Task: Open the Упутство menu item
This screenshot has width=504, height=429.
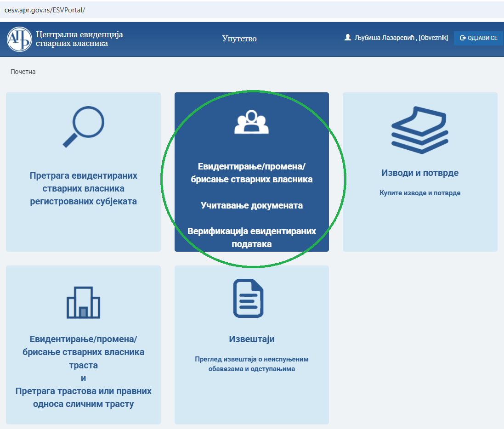Action: pyautogui.click(x=239, y=39)
